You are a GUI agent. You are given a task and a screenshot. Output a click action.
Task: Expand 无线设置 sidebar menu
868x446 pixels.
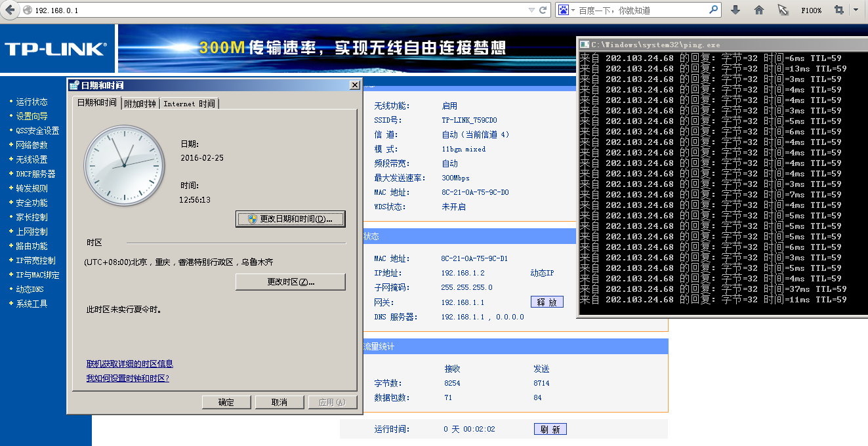point(31,159)
